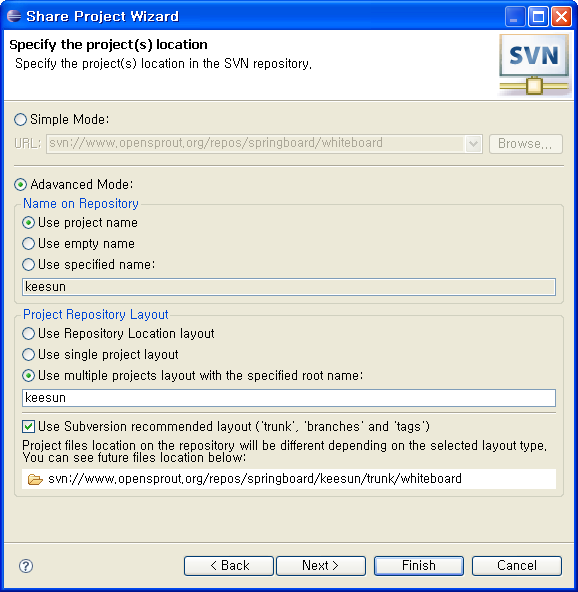Proceed with the Next > button
This screenshot has width=578, height=592.
[x=321, y=566]
